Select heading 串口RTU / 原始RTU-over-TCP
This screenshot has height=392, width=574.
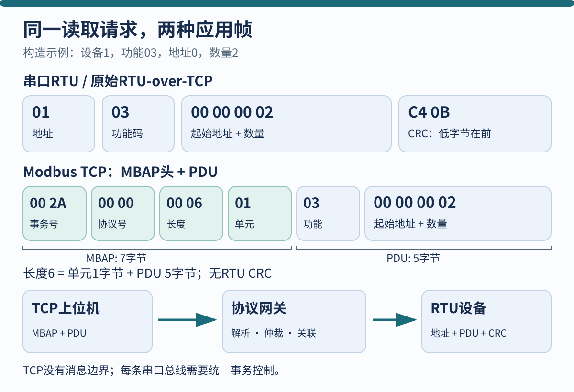(x=118, y=81)
